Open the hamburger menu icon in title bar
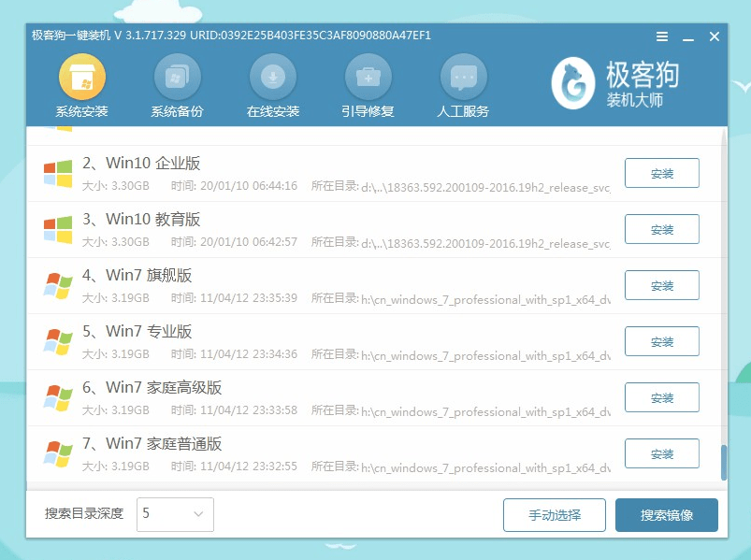The height and width of the screenshot is (560, 751). pyautogui.click(x=662, y=36)
